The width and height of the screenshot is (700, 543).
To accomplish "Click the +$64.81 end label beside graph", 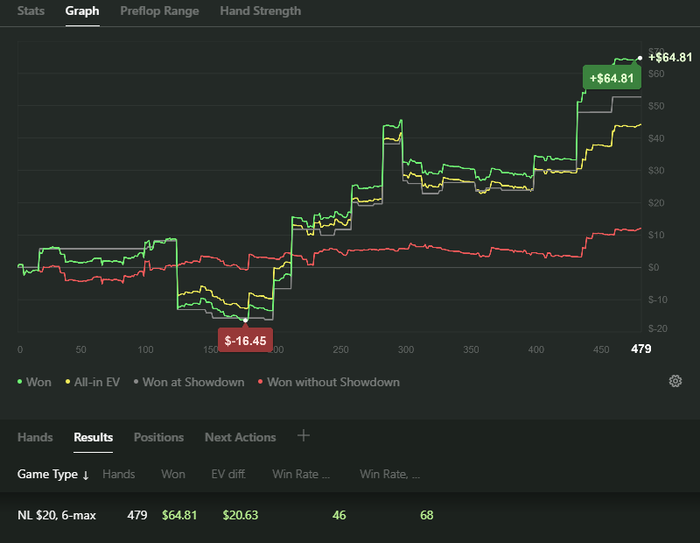I will coord(670,57).
